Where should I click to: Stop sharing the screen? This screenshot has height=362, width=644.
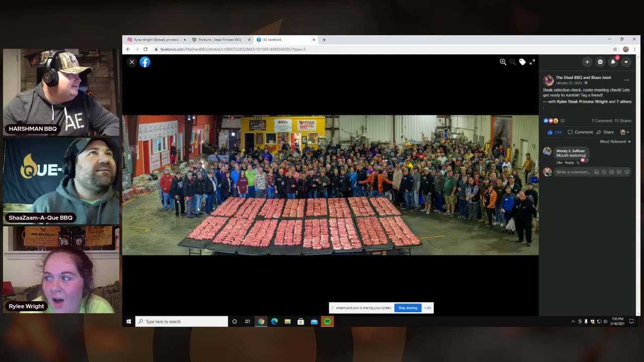click(x=408, y=308)
